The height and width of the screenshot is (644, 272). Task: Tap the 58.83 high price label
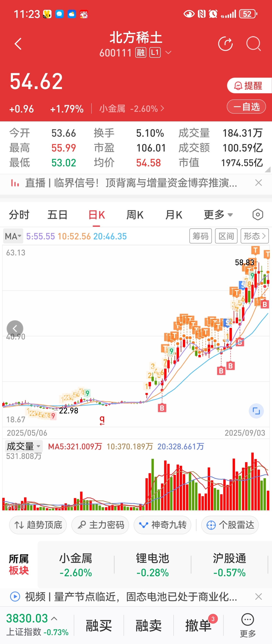pyautogui.click(x=244, y=262)
